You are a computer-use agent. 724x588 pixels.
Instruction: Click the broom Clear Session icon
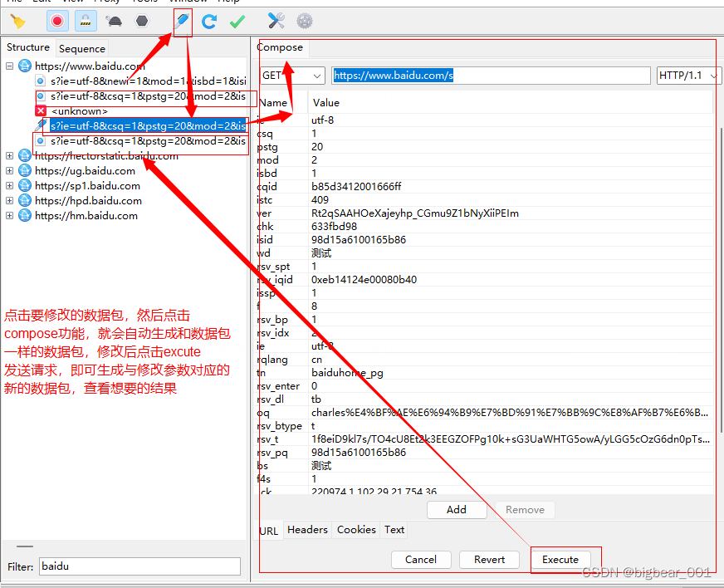pyautogui.click(x=18, y=22)
